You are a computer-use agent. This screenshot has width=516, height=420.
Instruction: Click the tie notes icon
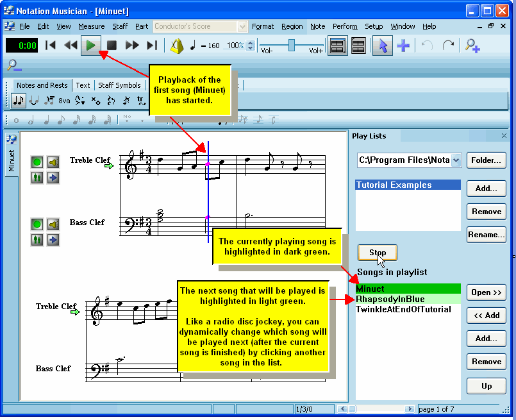coord(33,101)
